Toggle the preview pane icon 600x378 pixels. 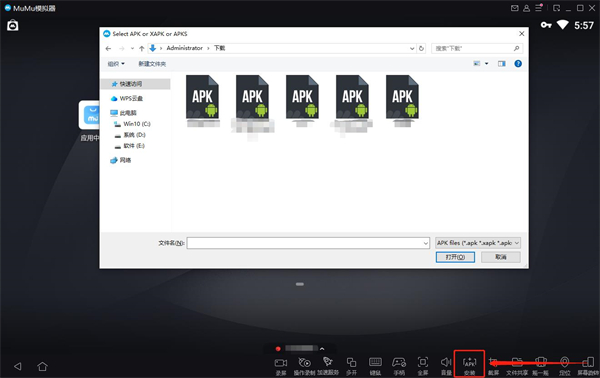[502, 64]
